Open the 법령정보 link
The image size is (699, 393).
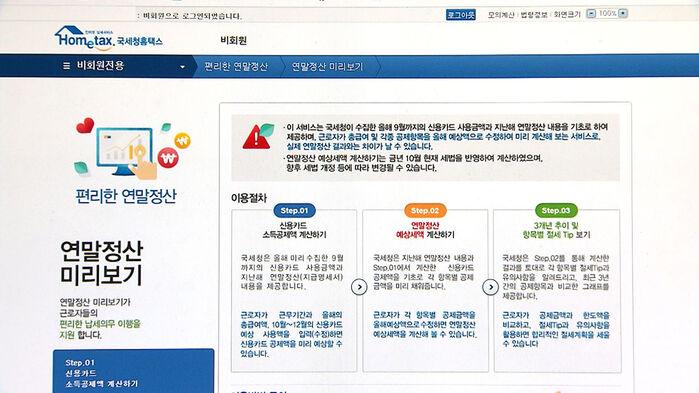(x=534, y=15)
